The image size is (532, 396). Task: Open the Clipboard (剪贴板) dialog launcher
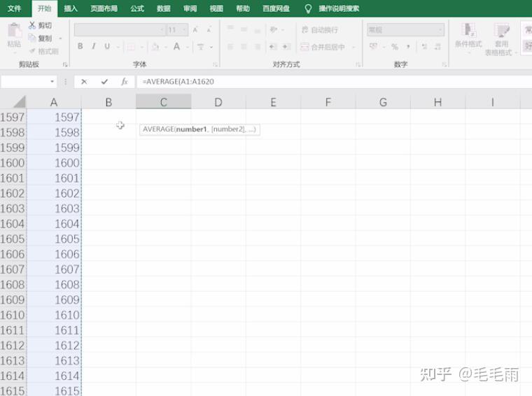tap(65, 64)
